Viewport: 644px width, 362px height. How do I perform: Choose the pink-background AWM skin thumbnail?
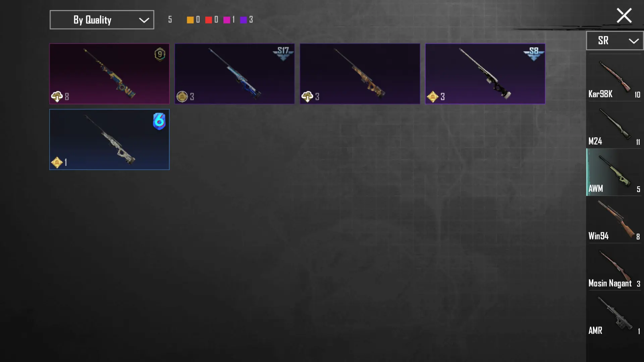(x=109, y=74)
